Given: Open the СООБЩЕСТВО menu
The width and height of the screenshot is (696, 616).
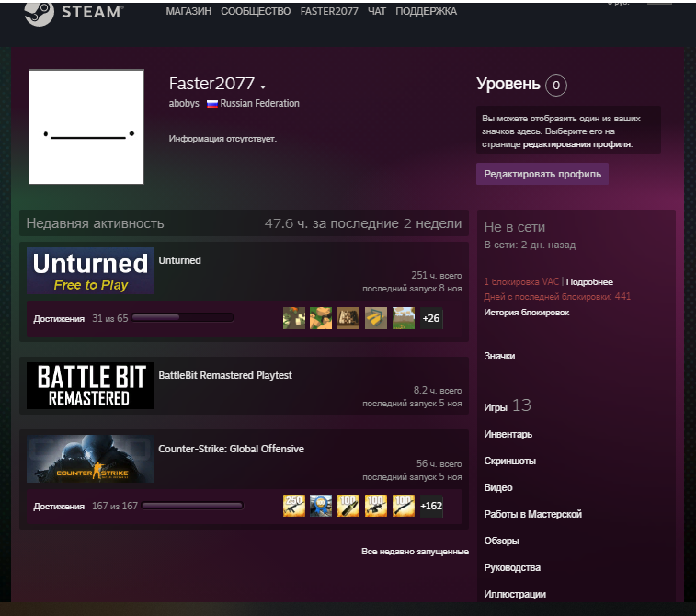Looking at the screenshot, I should coord(256,12).
